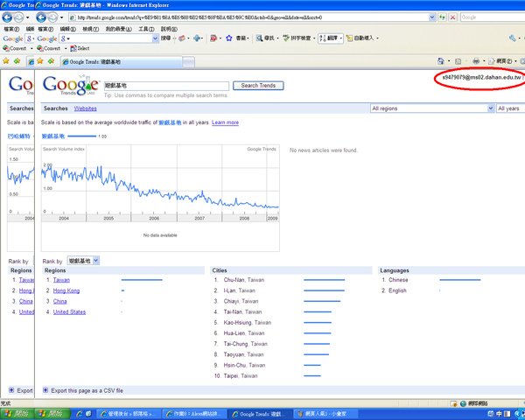
Task: Open the front window's Hong Kong region link
Action: tap(66, 290)
